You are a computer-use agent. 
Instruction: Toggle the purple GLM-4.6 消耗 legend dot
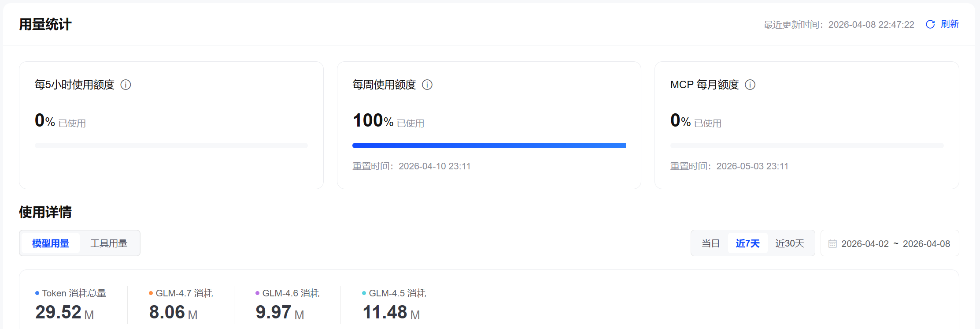(x=258, y=293)
